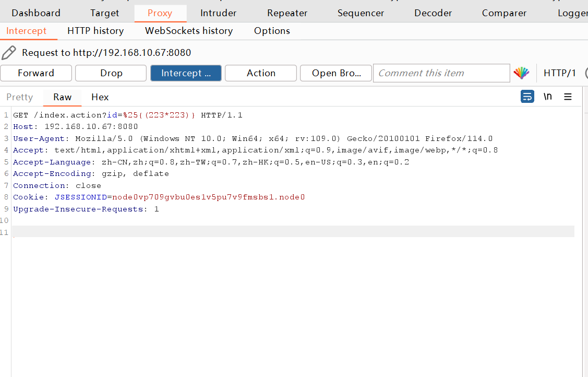Open the Intruder tab
This screenshot has width=588, height=377.
218,13
